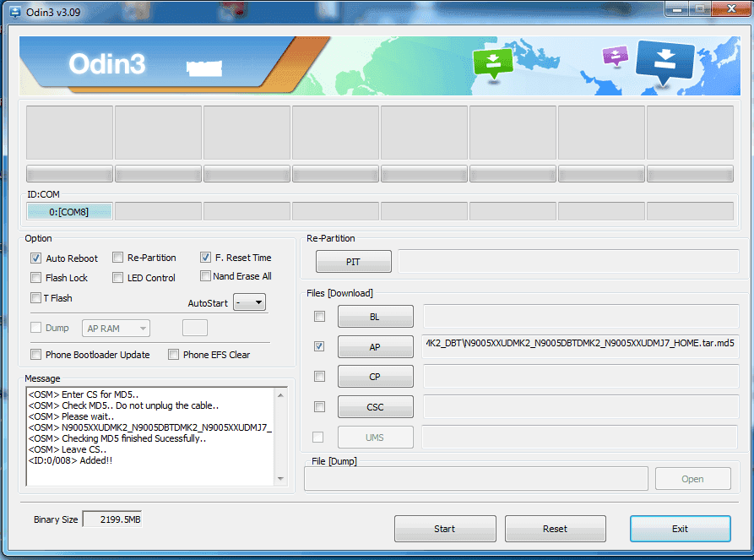
Task: Uncheck the AP file checkbox
Action: click(319, 346)
